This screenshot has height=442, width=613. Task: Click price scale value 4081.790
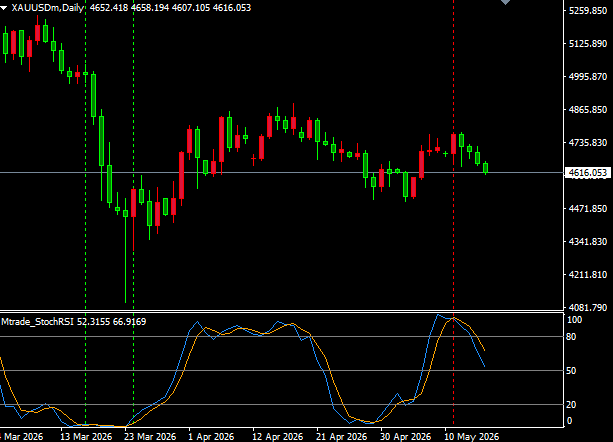588,308
